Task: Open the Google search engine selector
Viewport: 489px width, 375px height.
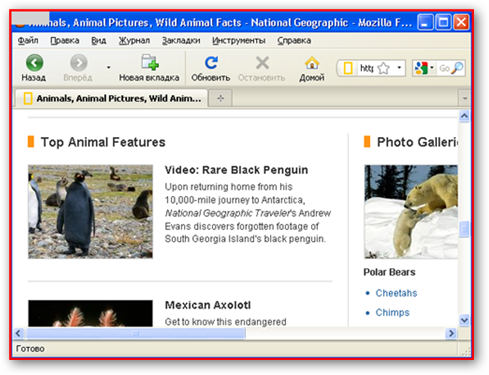Action: [423, 68]
